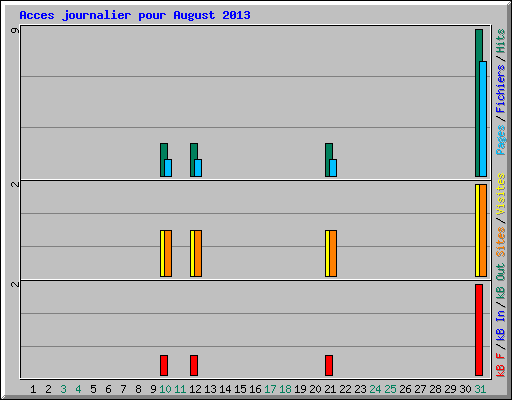
Task: Click day label '9' on the x-axis
Action: (153, 389)
